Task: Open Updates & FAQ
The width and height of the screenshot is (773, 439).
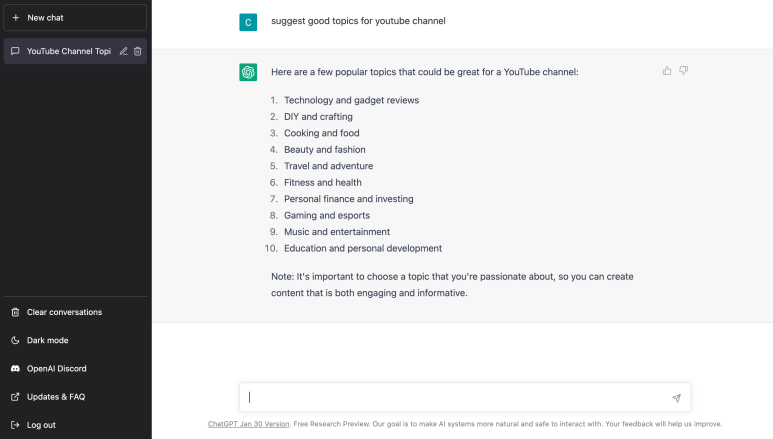Action: coord(55,397)
